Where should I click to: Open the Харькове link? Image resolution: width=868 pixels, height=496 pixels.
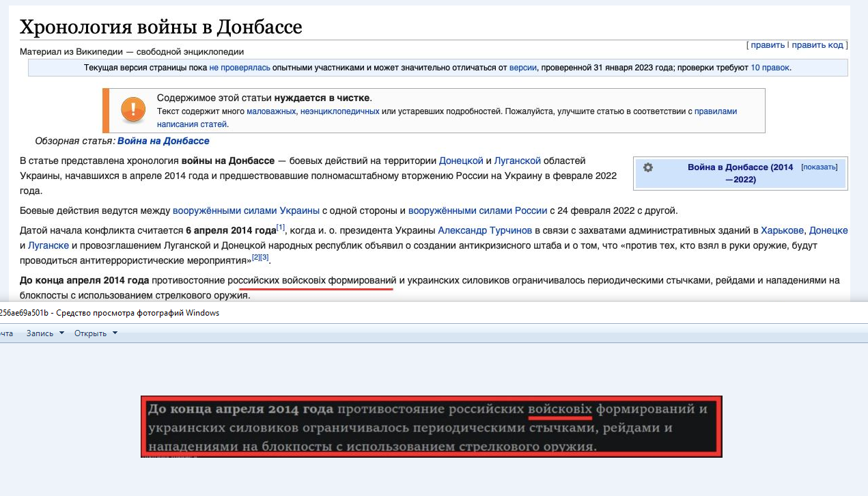pos(782,230)
